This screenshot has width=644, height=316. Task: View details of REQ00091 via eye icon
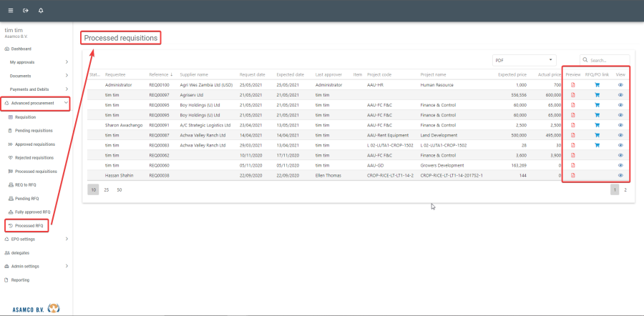click(620, 124)
